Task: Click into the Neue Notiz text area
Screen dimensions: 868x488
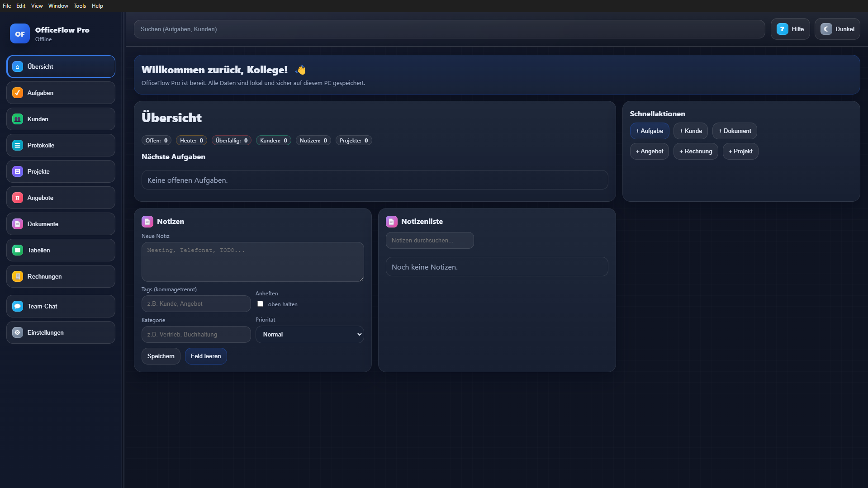Action: [x=252, y=262]
